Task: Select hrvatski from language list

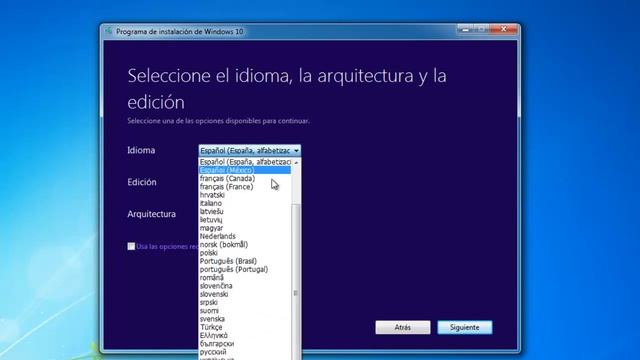Action: (x=245, y=195)
